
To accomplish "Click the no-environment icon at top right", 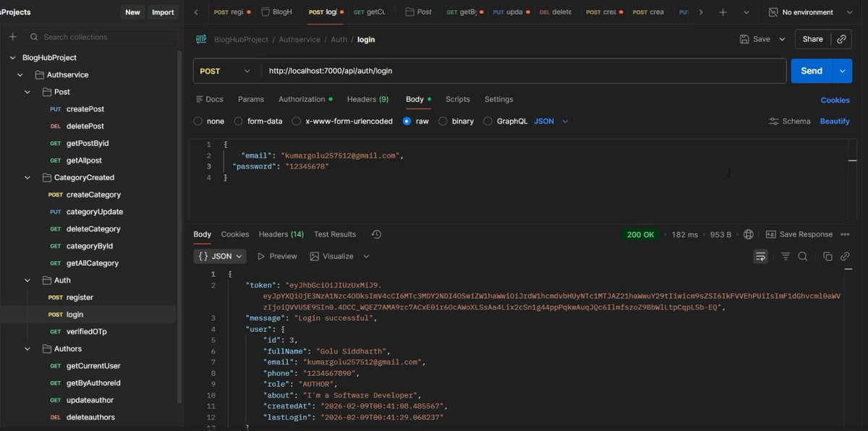I will [x=773, y=12].
